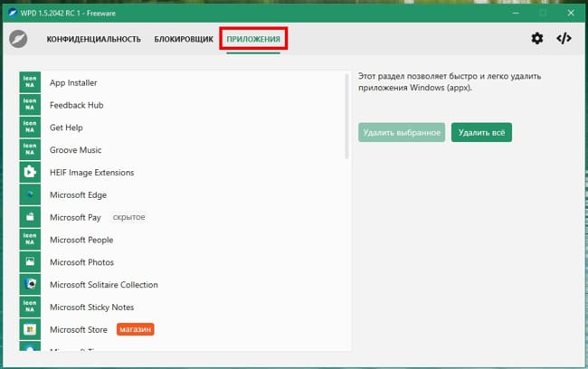Switch to the Конфиденциальность tab

tap(94, 39)
